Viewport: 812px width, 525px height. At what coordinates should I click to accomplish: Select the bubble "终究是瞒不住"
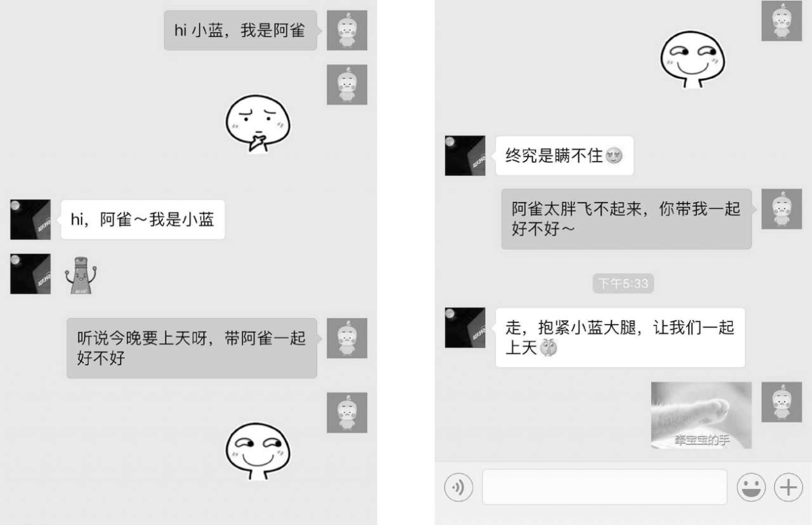[565, 156]
